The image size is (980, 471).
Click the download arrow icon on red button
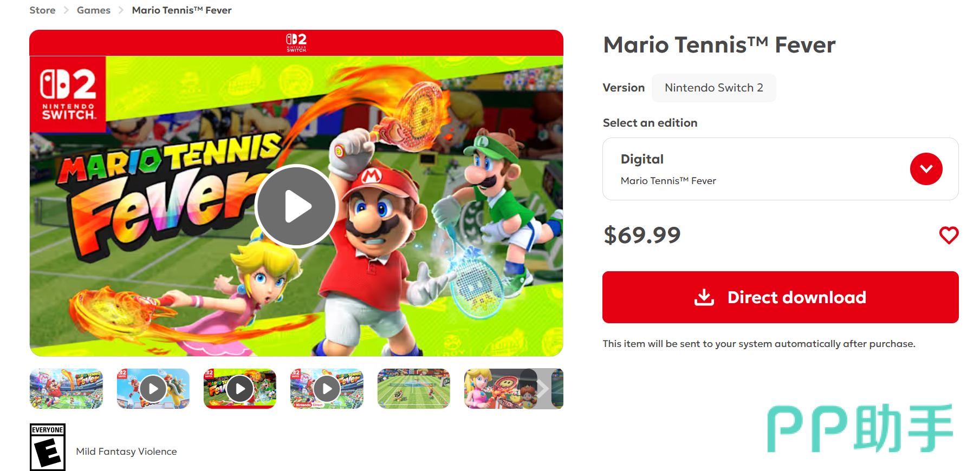(704, 297)
